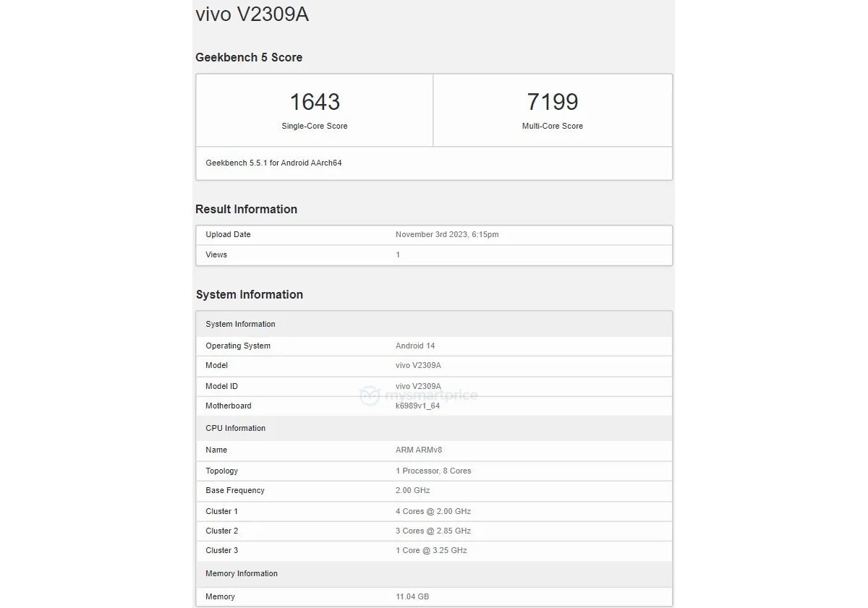This screenshot has height=608, width=868.
Task: Click the Topology value 1 Processor, 8 Cores
Action: [x=433, y=471]
